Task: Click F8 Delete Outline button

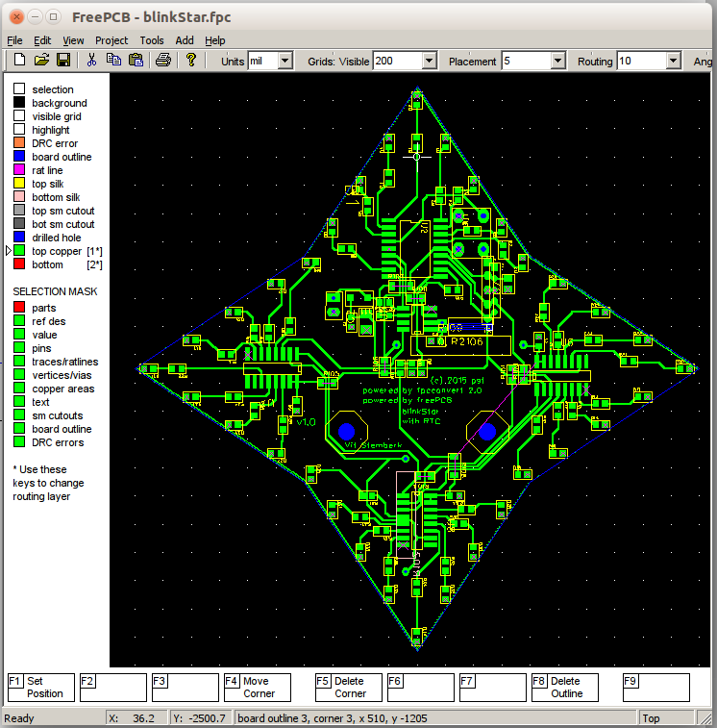Action: point(565,688)
